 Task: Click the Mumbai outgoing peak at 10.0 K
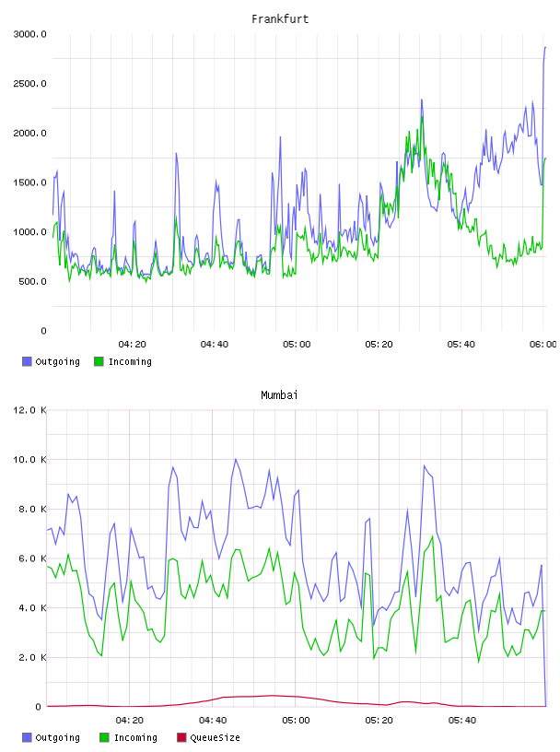236,460
